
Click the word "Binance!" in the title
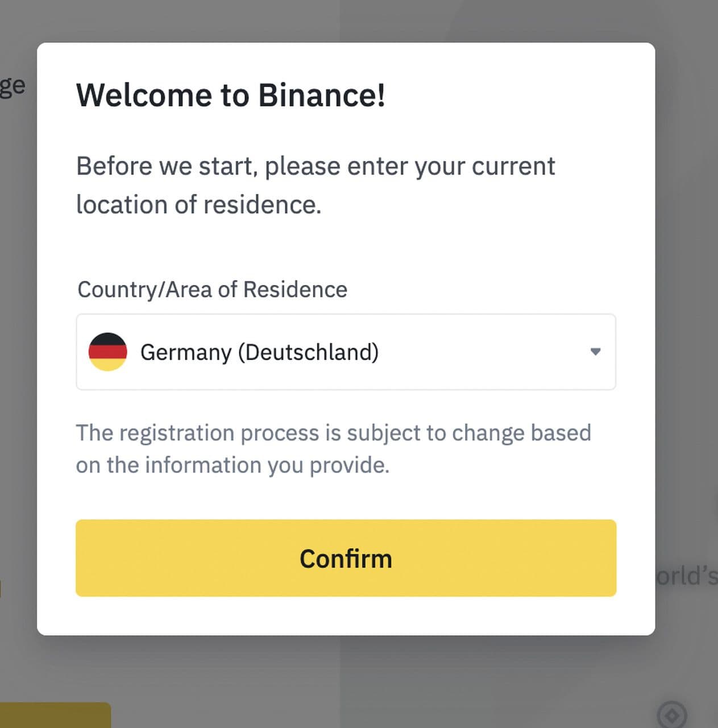click(x=322, y=95)
